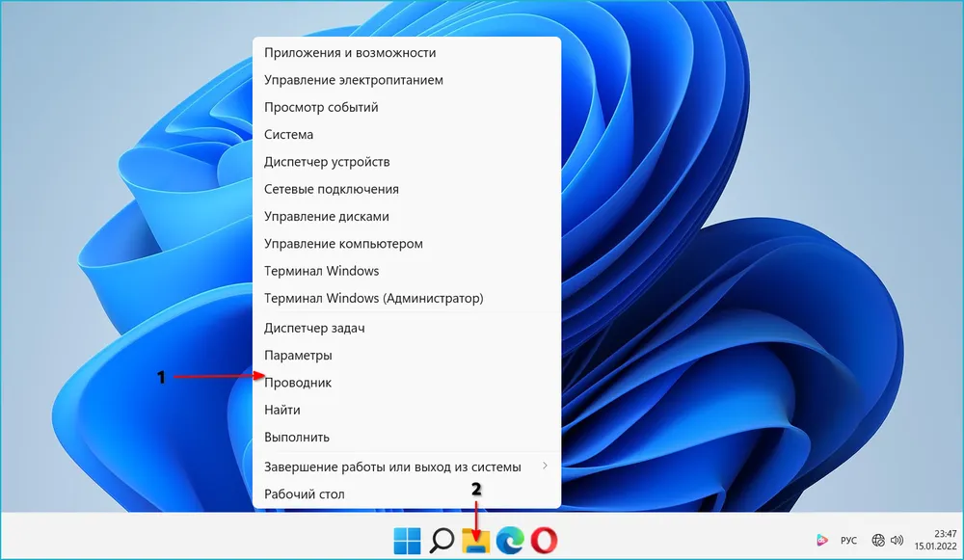Switch input language via РУС indicator
964x560 pixels.
coord(849,541)
